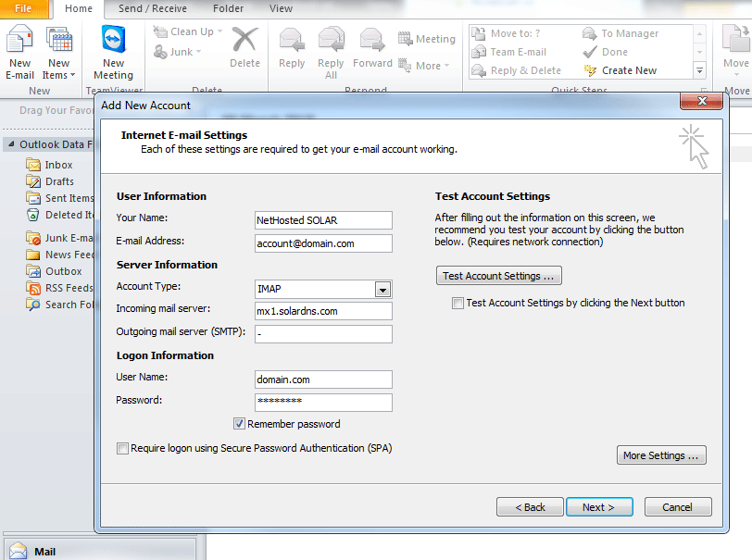Image resolution: width=752 pixels, height=560 pixels.
Task: Click the More respond options icon
Action: (405, 65)
